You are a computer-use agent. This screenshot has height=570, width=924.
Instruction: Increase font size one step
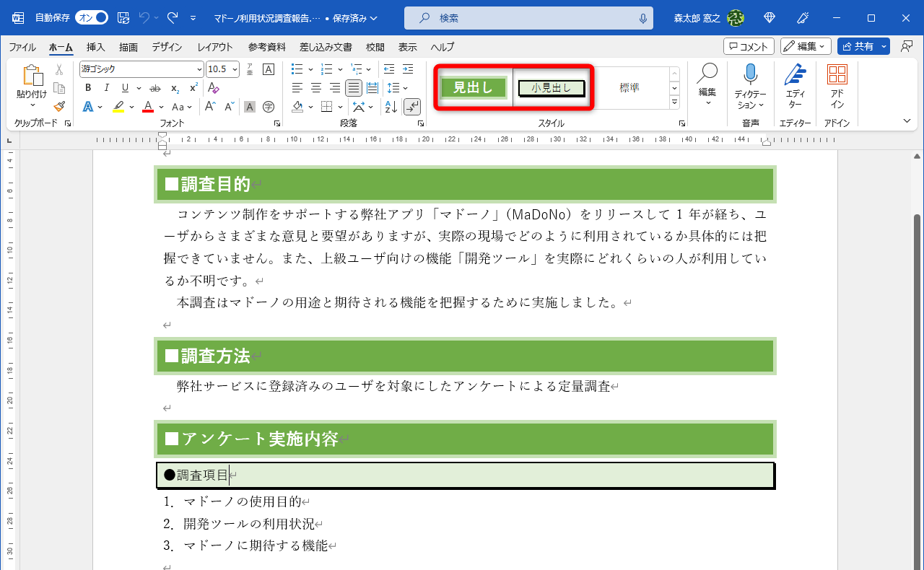coord(209,105)
